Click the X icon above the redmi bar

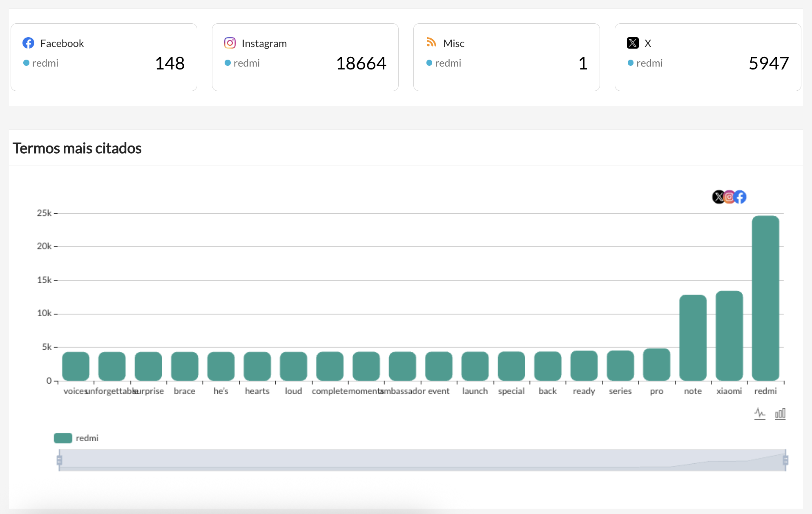point(718,197)
